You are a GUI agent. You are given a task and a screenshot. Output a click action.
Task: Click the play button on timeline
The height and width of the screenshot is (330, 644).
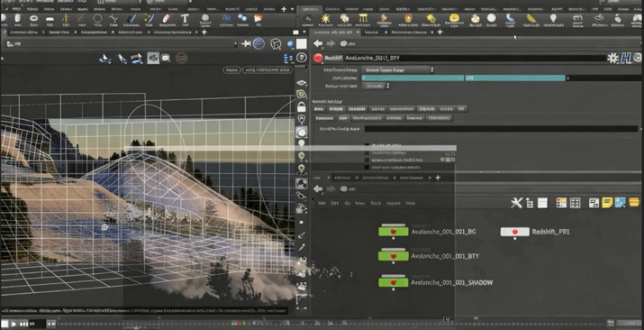point(14,324)
